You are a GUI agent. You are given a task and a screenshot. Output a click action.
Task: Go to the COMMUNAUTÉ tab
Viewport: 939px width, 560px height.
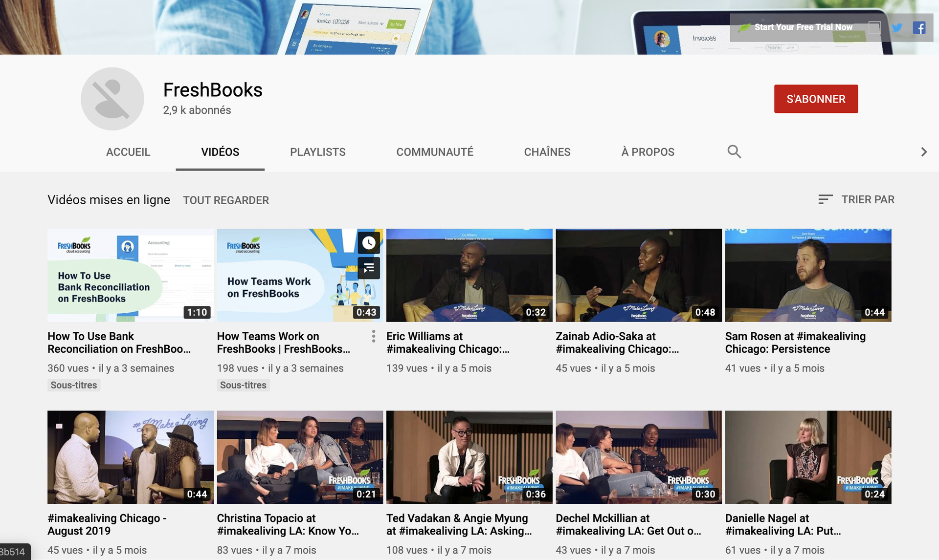(x=435, y=152)
